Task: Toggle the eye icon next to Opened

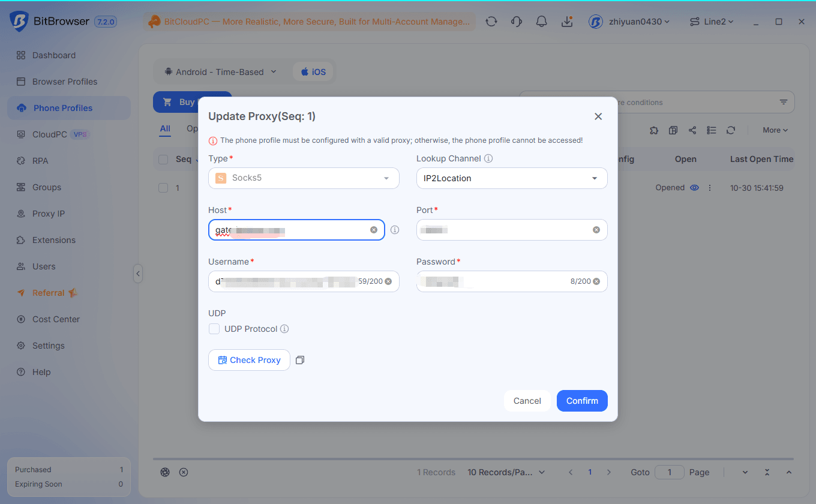Action: tap(695, 188)
